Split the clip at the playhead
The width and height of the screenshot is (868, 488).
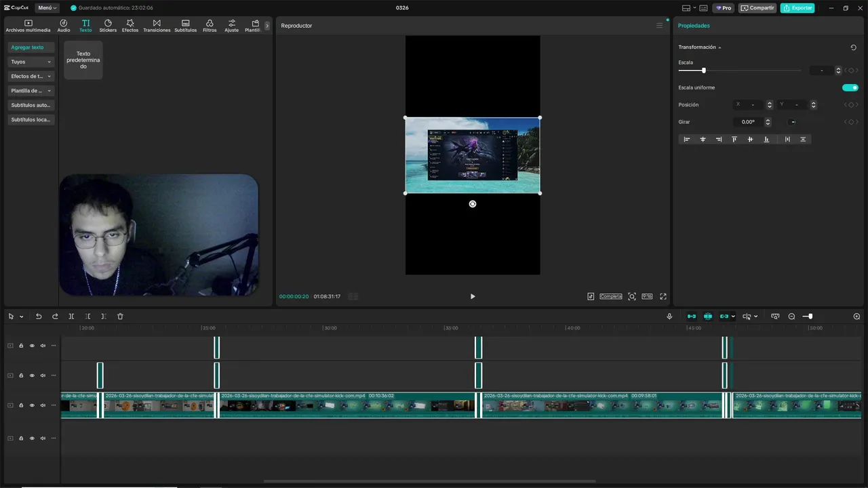click(x=71, y=317)
